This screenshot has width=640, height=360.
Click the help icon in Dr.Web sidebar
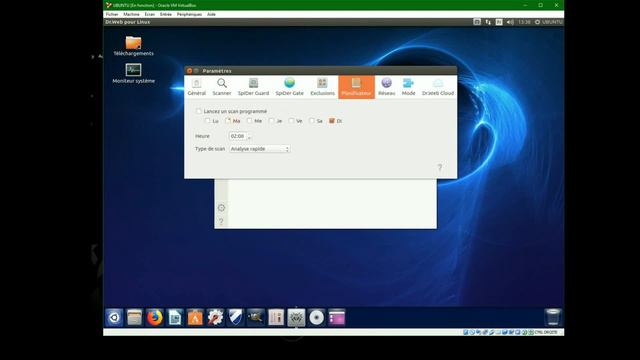point(221,221)
